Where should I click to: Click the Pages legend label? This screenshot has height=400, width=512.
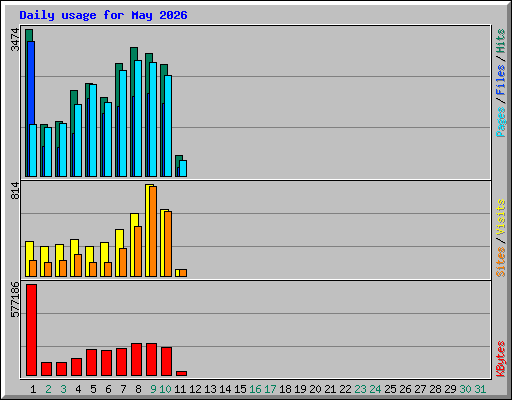500,122
